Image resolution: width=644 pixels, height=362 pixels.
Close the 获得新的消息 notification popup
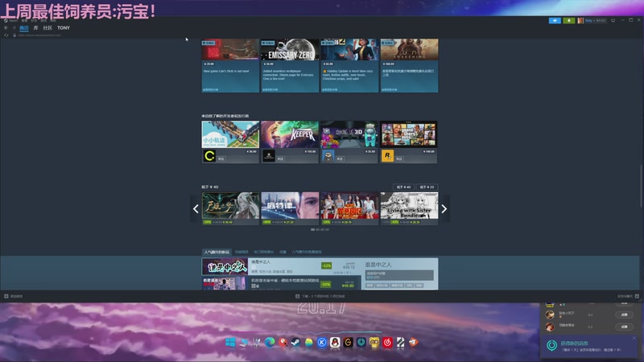click(x=634, y=338)
